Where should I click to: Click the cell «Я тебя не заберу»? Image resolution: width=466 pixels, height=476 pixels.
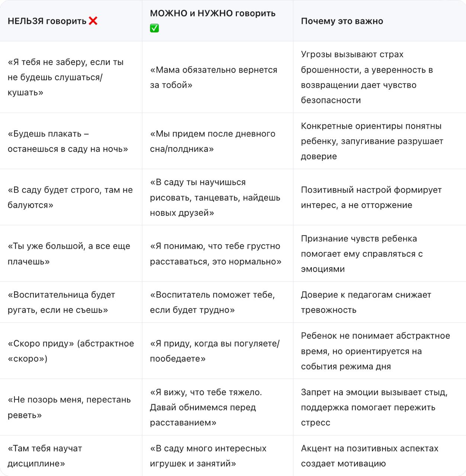pos(71,77)
